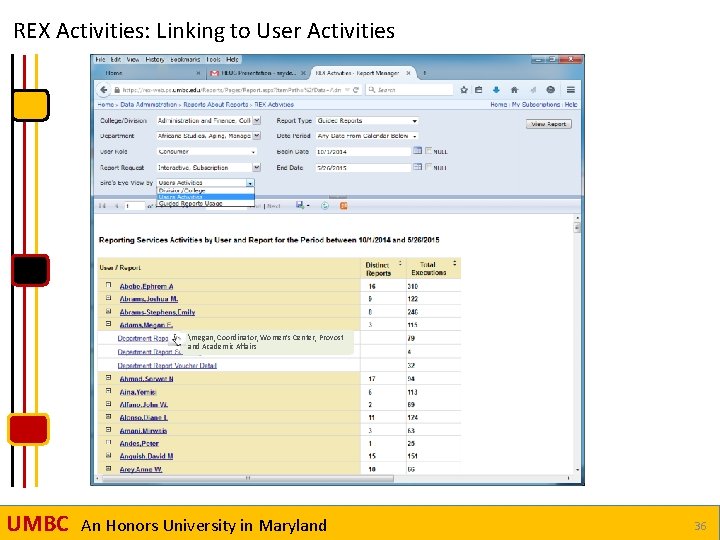720x540 pixels.
Task: Expand the Abebe, Ephrem A row
Action: pyautogui.click(x=109, y=285)
